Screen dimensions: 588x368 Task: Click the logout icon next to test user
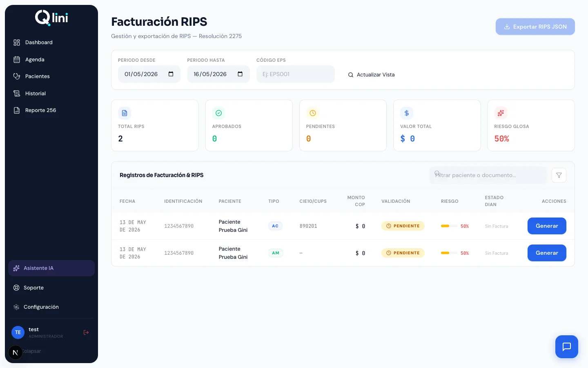pos(86,332)
